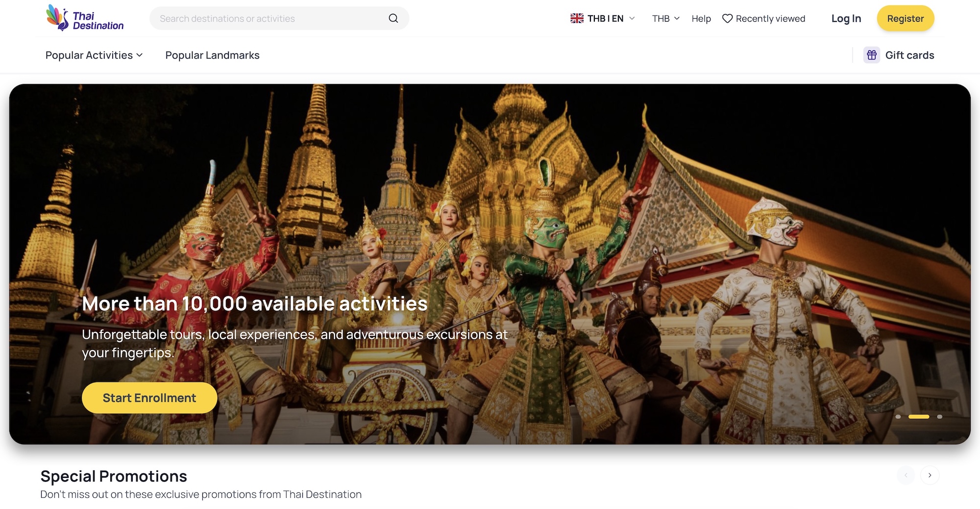980x509 pixels.
Task: Click the gift box icon
Action: coord(872,55)
